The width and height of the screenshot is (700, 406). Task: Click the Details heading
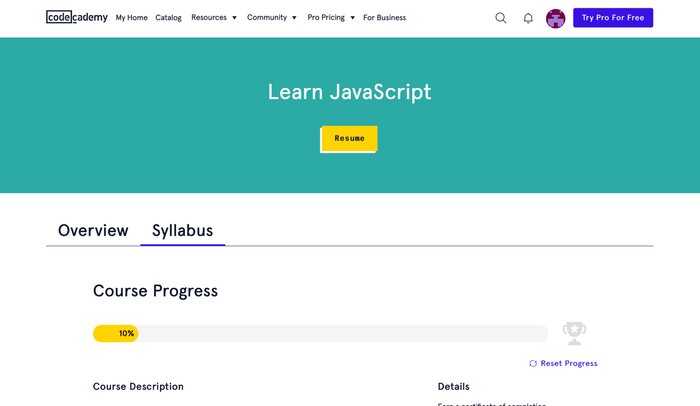(454, 386)
